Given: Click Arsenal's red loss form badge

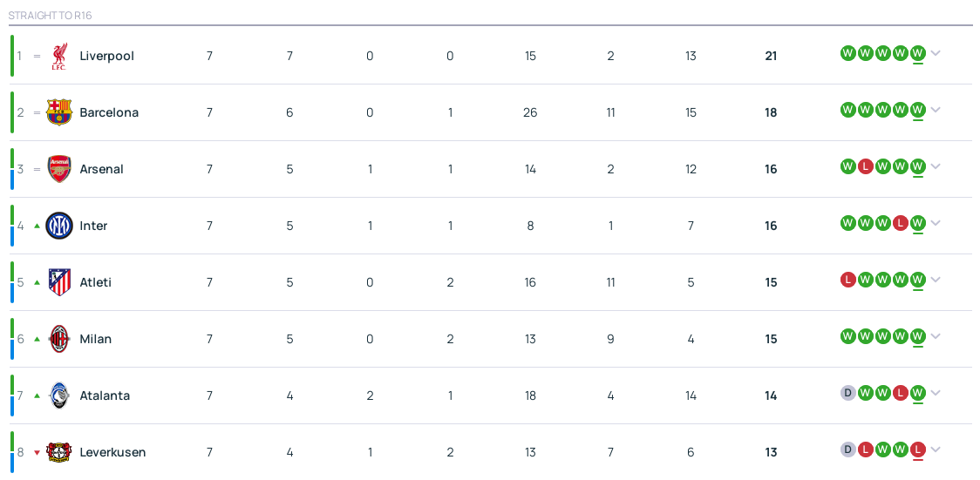Looking at the screenshot, I should coord(865,166).
